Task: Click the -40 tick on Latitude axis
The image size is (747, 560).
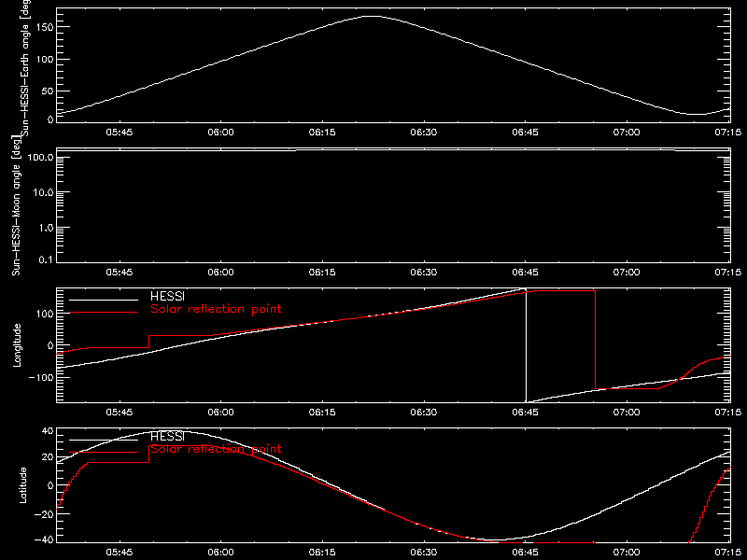Action: point(45,540)
